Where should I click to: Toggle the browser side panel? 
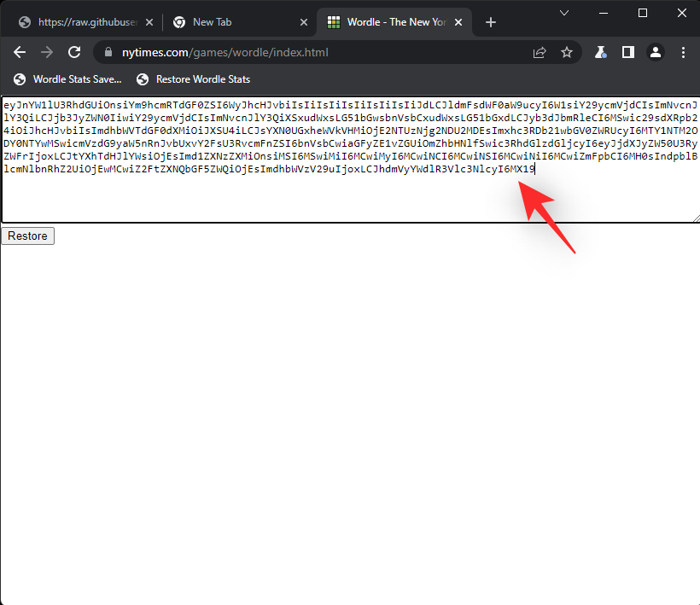(628, 52)
